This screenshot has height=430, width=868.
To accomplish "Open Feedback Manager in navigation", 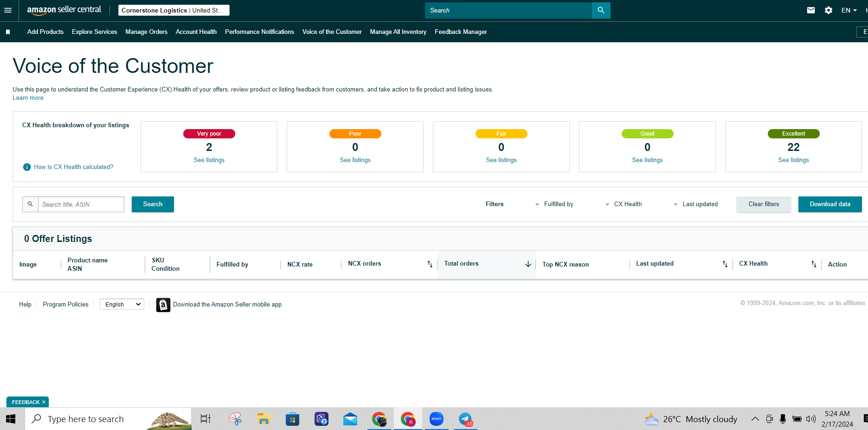I will 461,32.
